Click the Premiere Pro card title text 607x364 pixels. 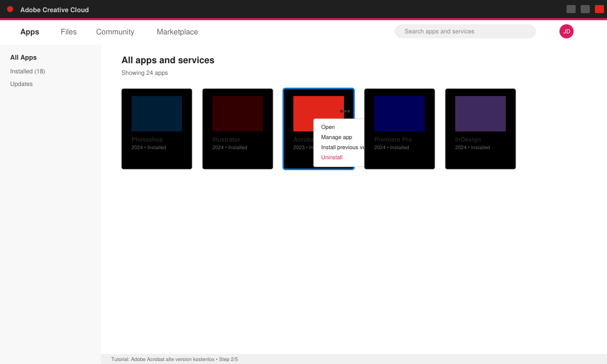[x=393, y=140]
